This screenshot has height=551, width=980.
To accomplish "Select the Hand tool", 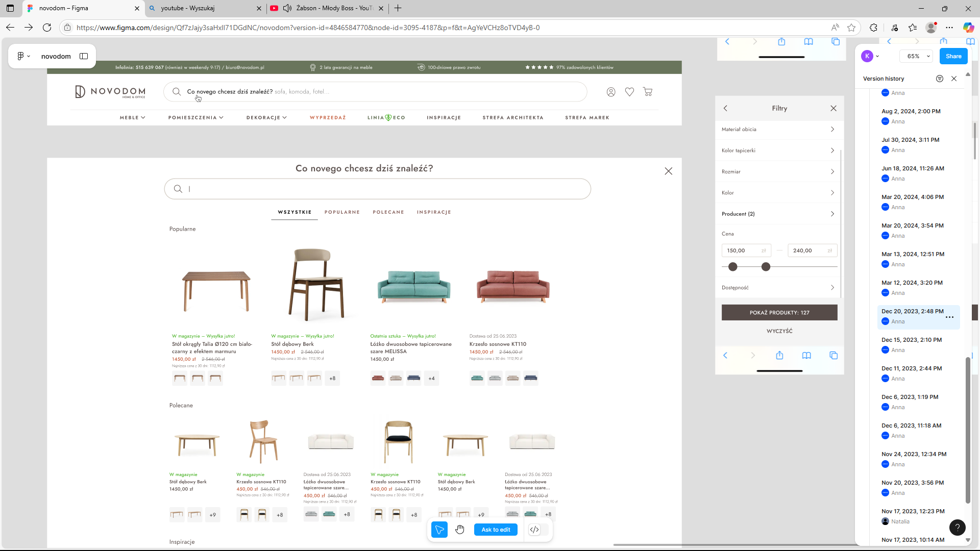I will (460, 530).
